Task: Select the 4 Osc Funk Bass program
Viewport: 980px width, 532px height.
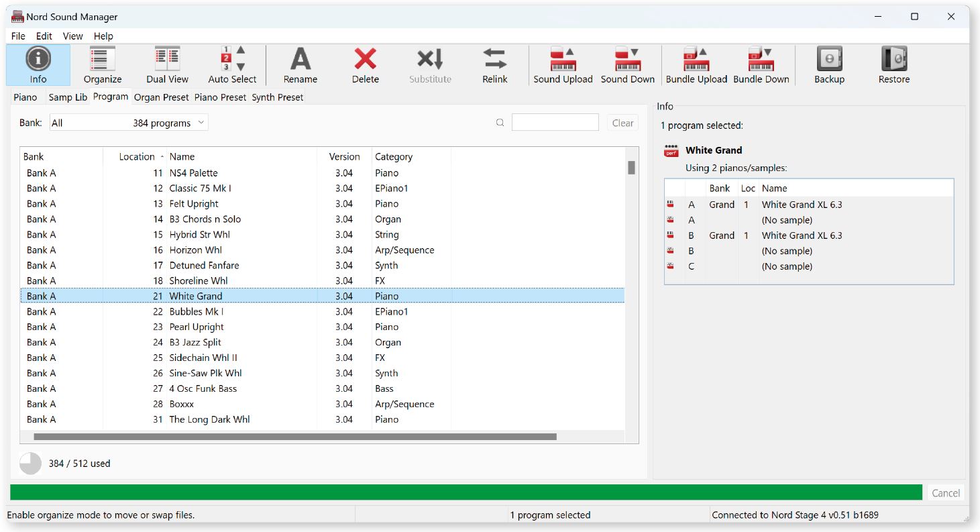Action: coord(323,389)
